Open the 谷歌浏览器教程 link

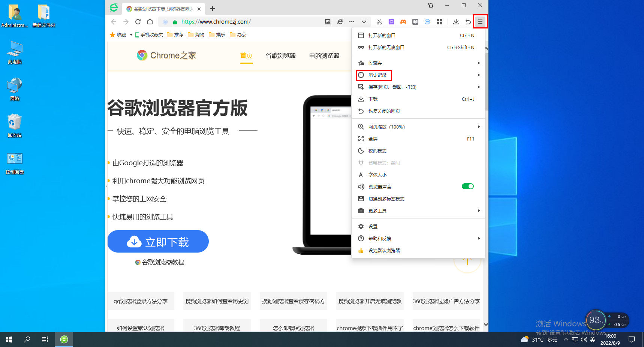coord(160,262)
